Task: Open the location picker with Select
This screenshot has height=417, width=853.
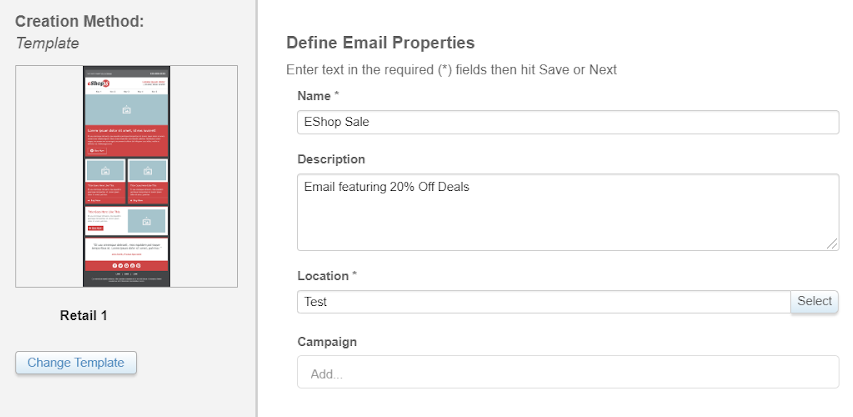Action: pyautogui.click(x=814, y=301)
